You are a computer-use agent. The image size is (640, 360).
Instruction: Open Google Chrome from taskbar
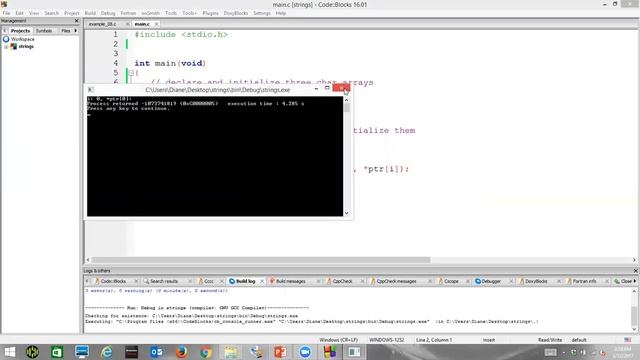(206, 352)
